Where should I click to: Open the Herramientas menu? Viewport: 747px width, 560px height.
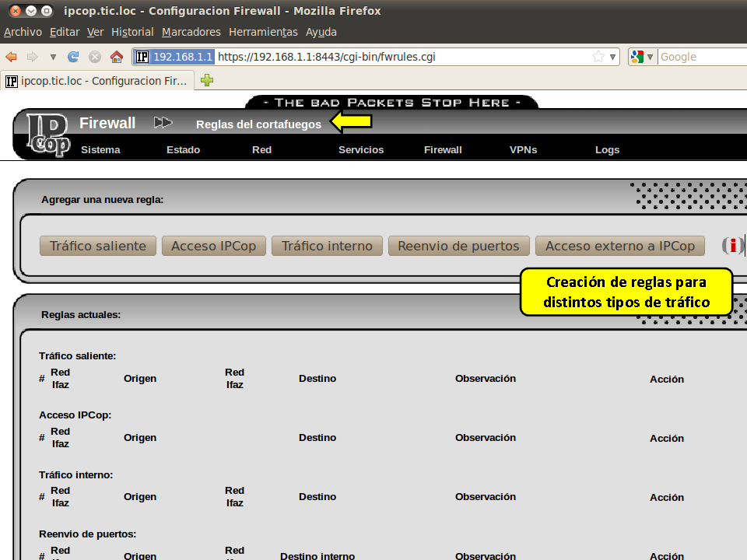[263, 32]
